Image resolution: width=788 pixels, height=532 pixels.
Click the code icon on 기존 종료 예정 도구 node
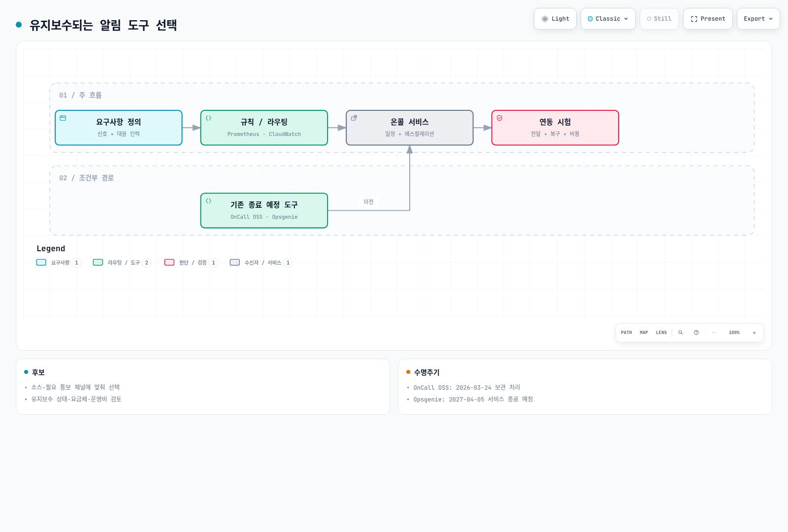208,201
